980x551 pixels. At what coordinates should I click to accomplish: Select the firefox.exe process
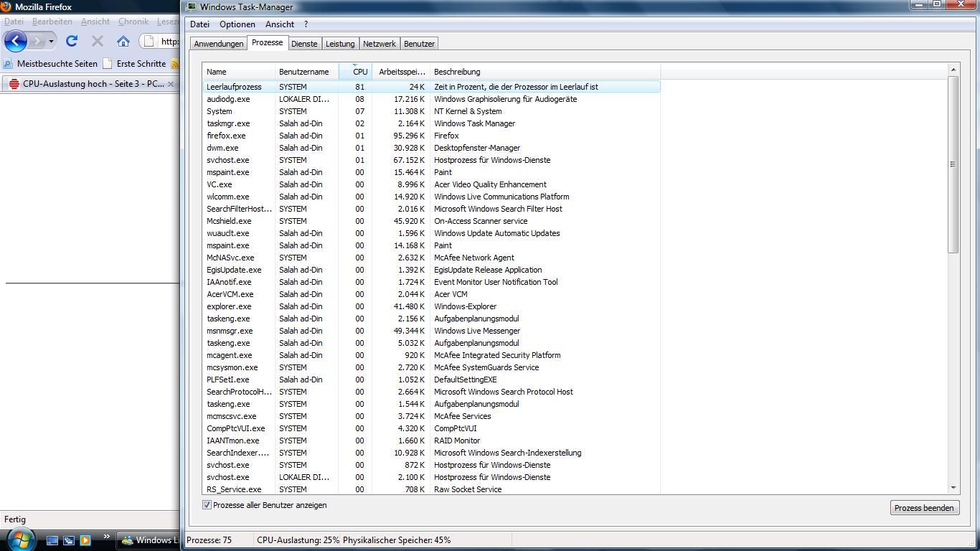[x=431, y=136]
